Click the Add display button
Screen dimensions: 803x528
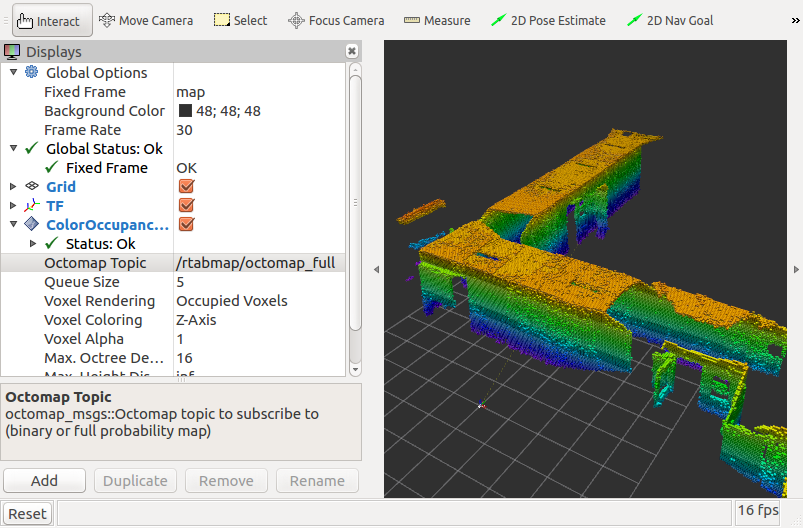point(44,481)
